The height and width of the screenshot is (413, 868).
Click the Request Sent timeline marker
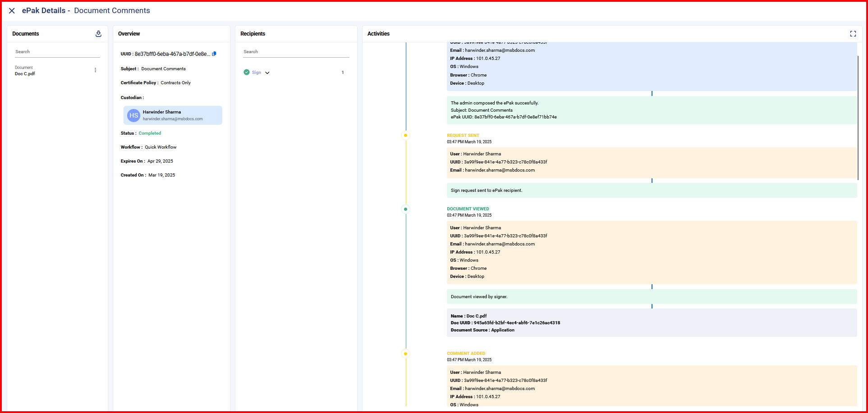click(405, 136)
